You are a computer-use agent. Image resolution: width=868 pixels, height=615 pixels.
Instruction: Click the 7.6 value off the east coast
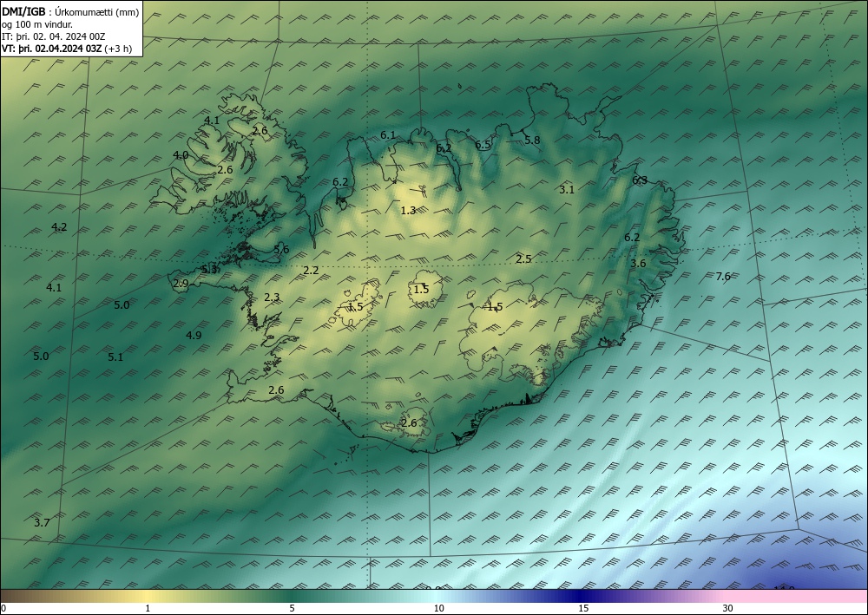tap(723, 277)
